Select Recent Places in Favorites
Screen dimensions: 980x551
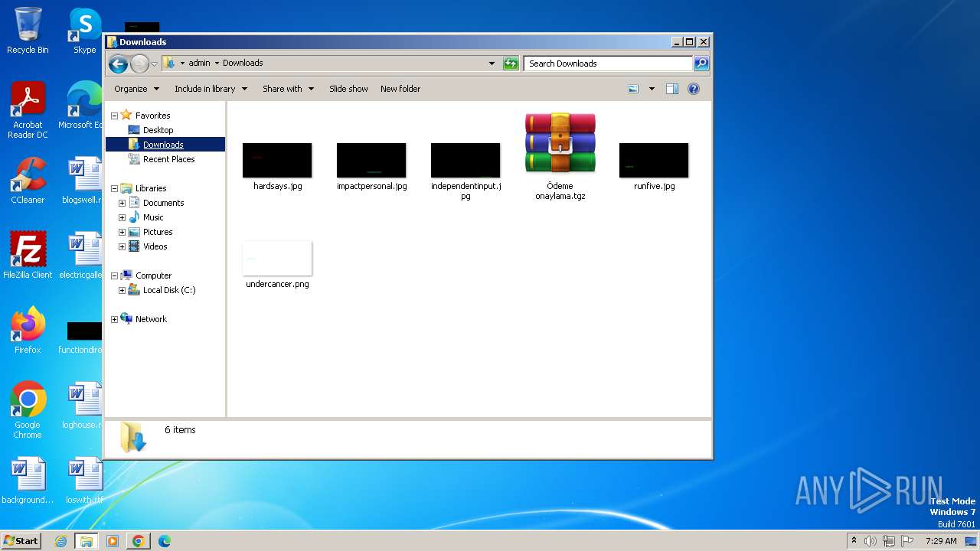pyautogui.click(x=168, y=159)
